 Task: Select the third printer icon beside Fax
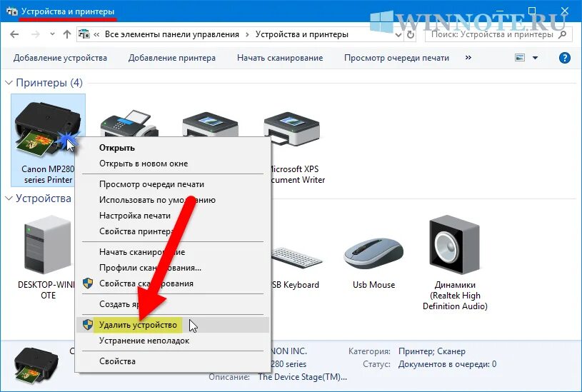coord(210,125)
